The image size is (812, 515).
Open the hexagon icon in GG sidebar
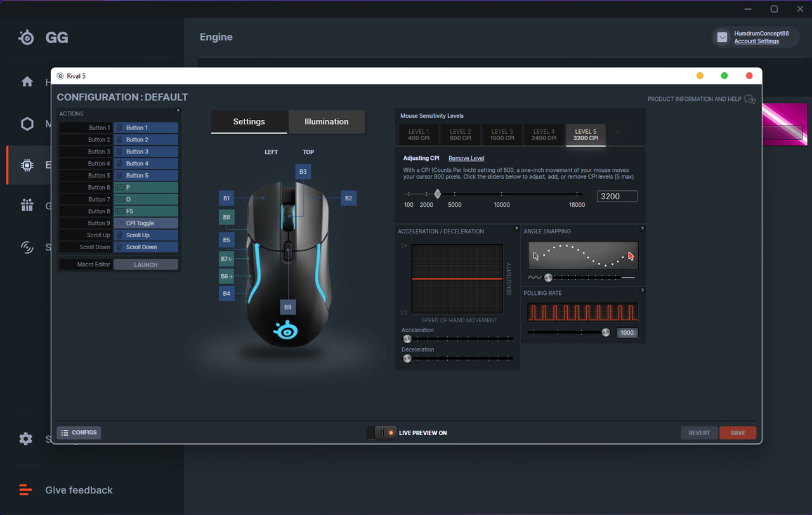[27, 124]
